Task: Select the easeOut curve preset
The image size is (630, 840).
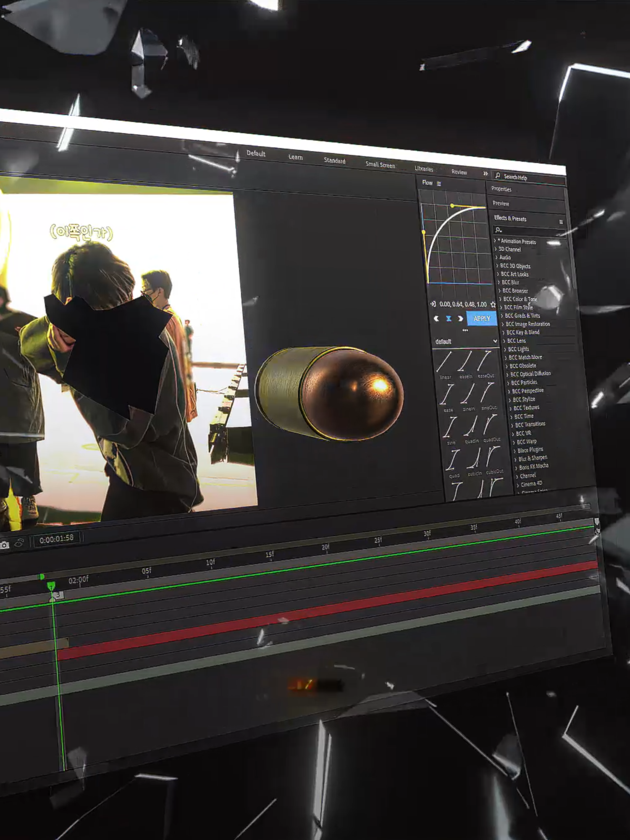Action: pyautogui.click(x=485, y=363)
